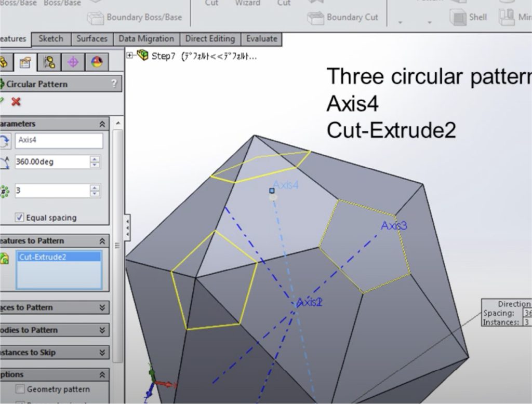Image resolution: width=532 pixels, height=404 pixels.
Task: Click the Axis4 pattern axis field
Action: click(59, 140)
